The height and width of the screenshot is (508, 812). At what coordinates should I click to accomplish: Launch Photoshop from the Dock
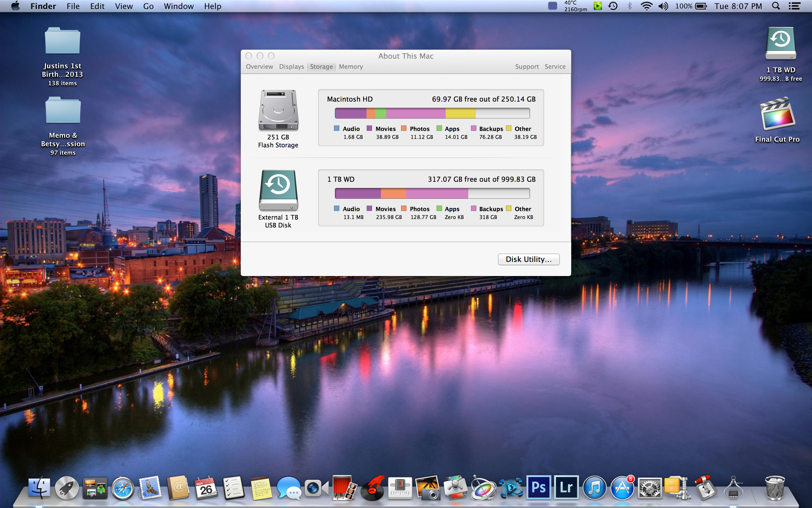click(x=539, y=487)
